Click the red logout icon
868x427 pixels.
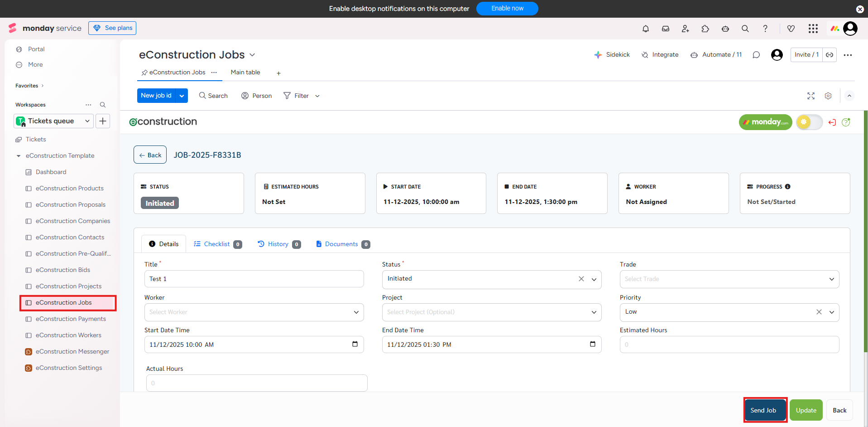[832, 122]
